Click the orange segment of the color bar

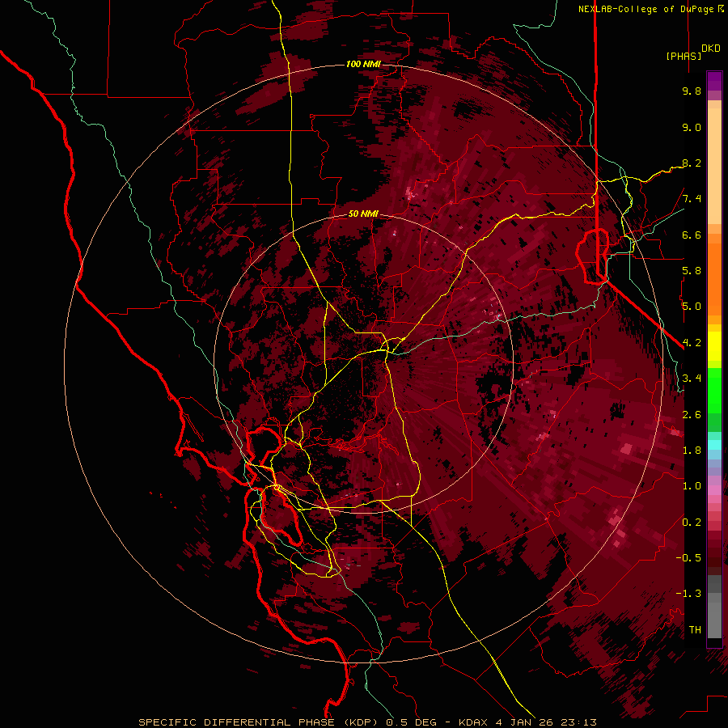point(714,278)
